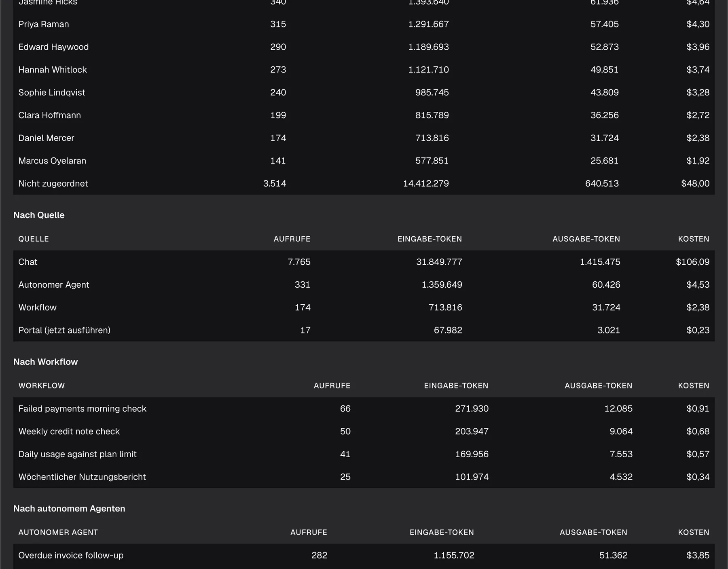Screen dimensions: 728x569
Task: Select Marcus Oyelaran row
Action: click(364, 161)
